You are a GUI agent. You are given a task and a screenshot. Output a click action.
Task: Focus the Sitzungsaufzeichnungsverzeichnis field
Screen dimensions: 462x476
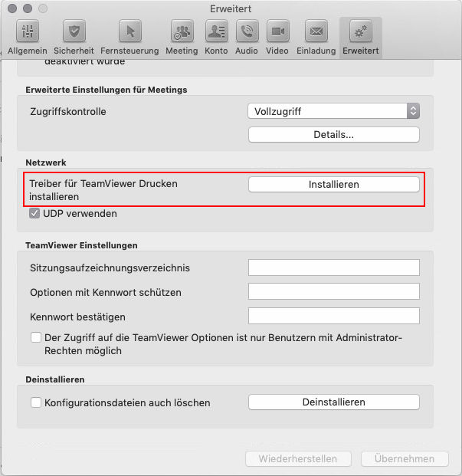[334, 268]
